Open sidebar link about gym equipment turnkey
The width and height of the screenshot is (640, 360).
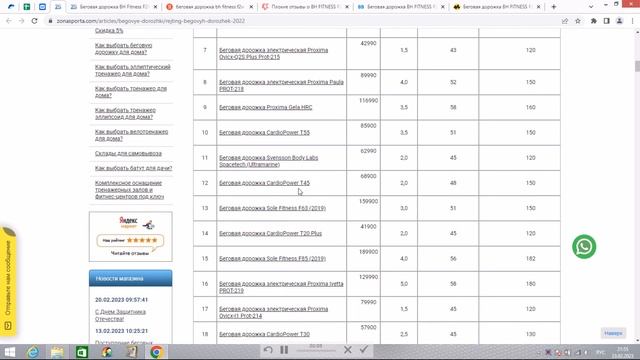click(x=129, y=190)
